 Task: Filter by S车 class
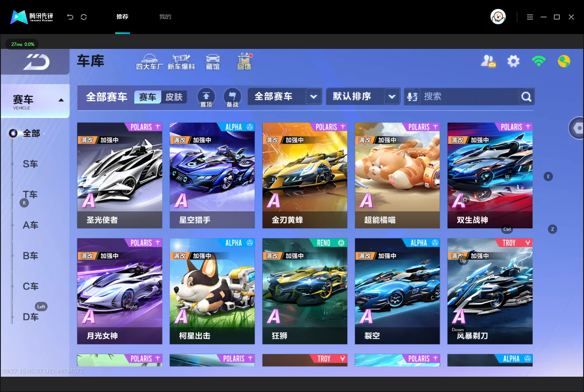tap(31, 164)
